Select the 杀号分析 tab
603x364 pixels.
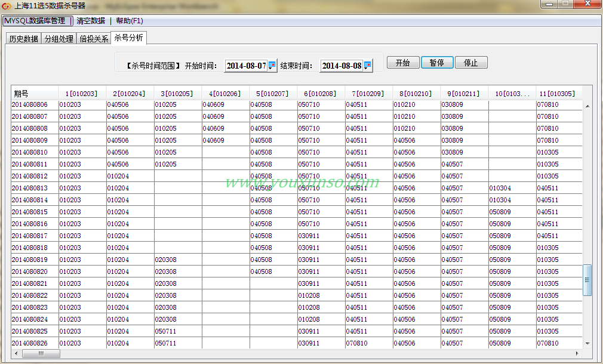click(x=129, y=38)
